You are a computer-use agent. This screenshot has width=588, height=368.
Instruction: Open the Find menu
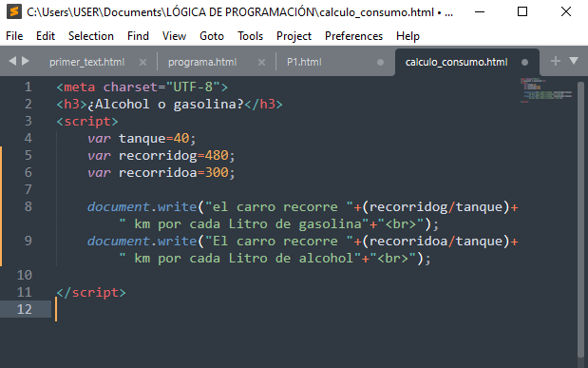click(x=138, y=36)
